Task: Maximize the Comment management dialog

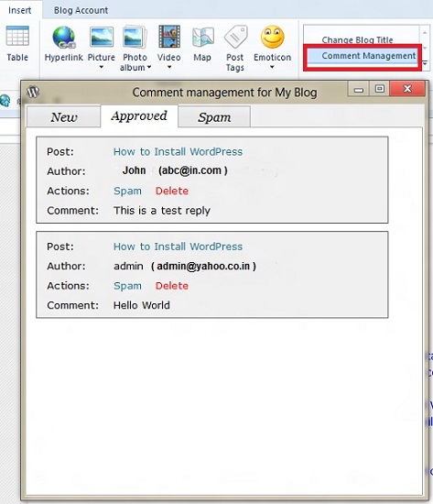Action: tap(379, 89)
